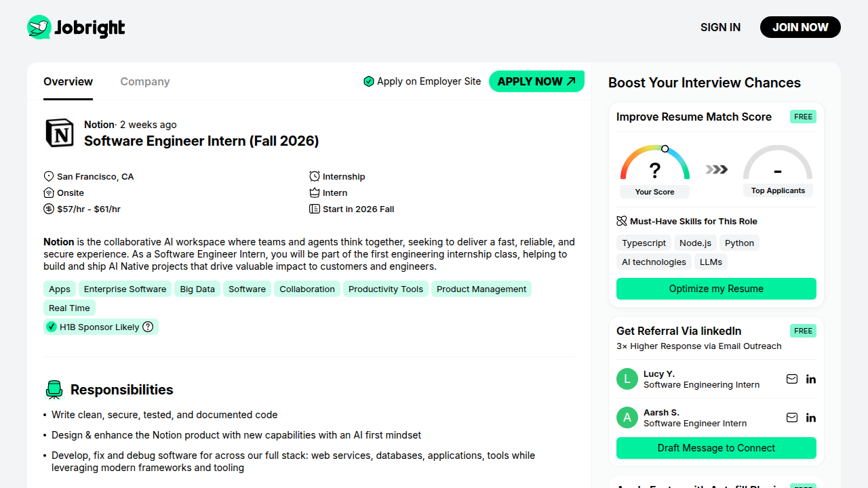Click the Notion company logo
Image resolution: width=868 pixels, height=488 pixels.
60,133
